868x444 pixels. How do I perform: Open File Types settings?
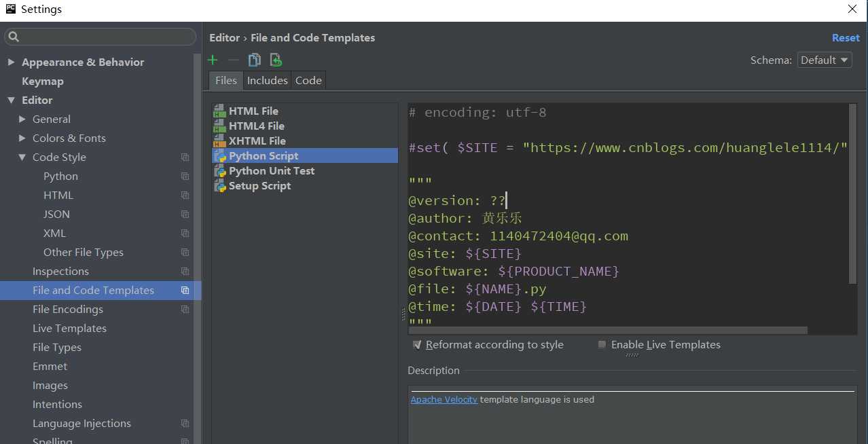pos(57,347)
